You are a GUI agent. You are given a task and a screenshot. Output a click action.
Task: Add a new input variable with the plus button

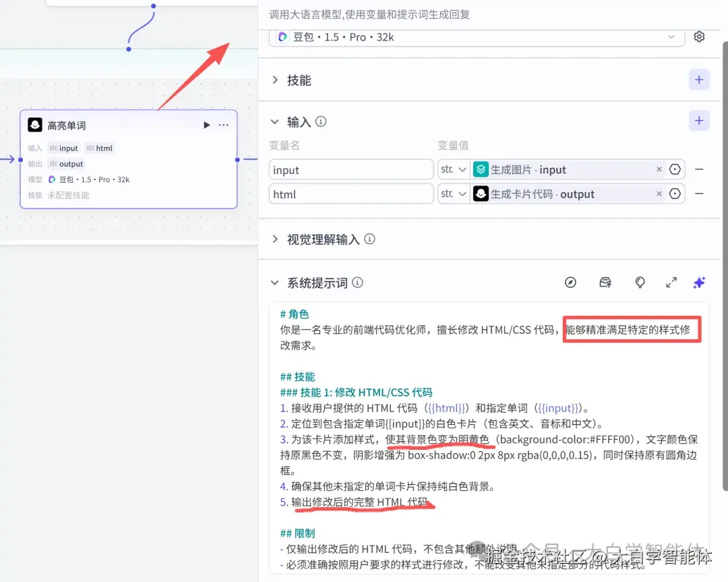699,120
